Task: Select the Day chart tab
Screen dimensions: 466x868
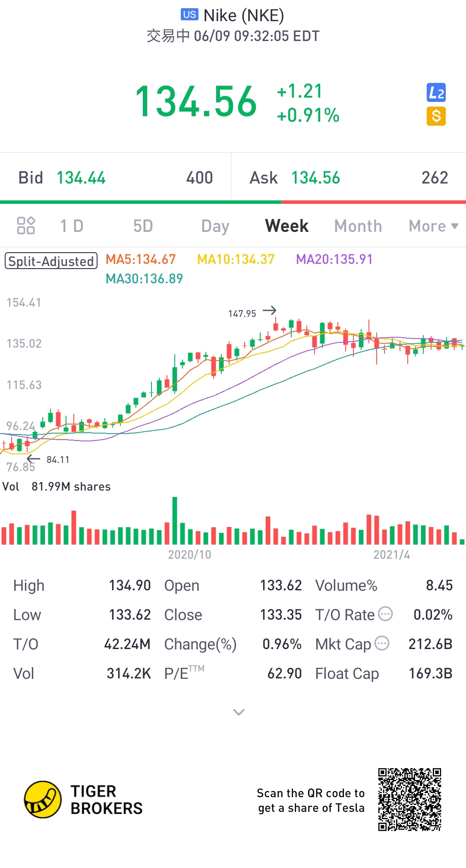Action: tap(215, 226)
